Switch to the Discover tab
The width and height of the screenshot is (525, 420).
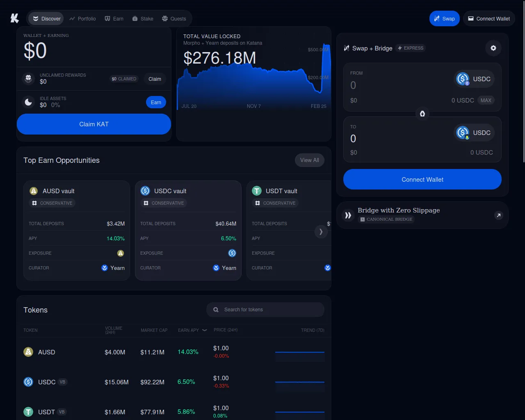pos(46,18)
